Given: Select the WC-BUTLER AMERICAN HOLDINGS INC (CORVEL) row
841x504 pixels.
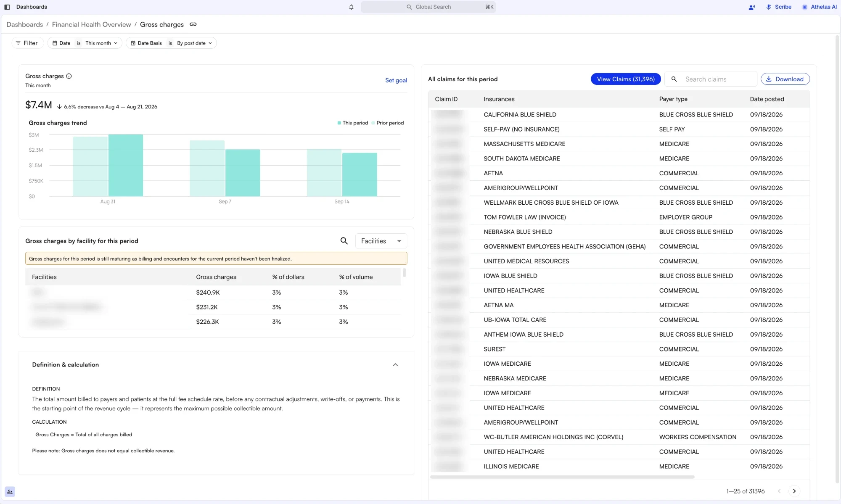Looking at the screenshot, I should [x=619, y=437].
